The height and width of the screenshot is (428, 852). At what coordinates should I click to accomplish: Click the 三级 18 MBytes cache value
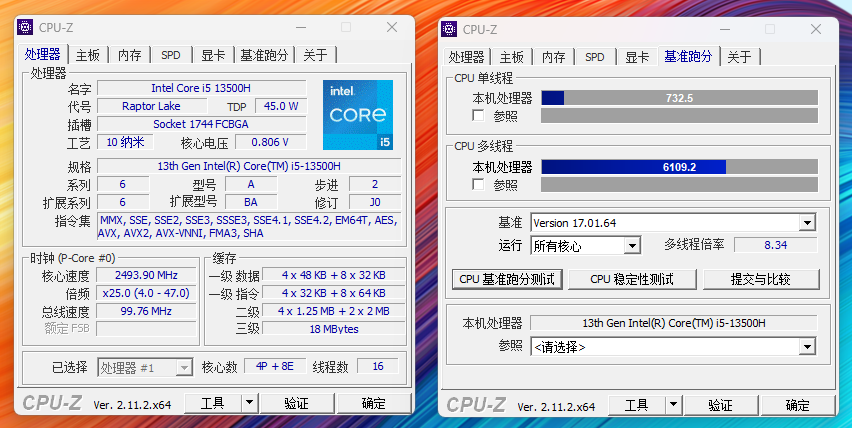tap(334, 329)
